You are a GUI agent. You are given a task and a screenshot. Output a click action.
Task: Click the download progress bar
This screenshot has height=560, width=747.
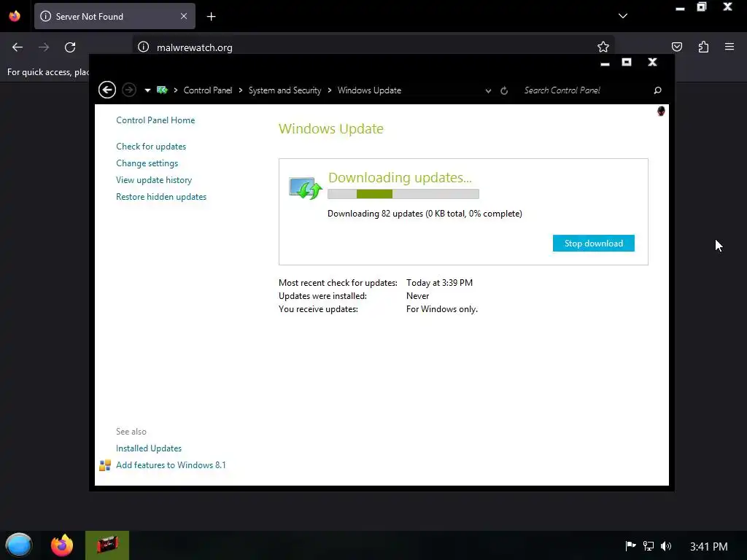(x=403, y=194)
